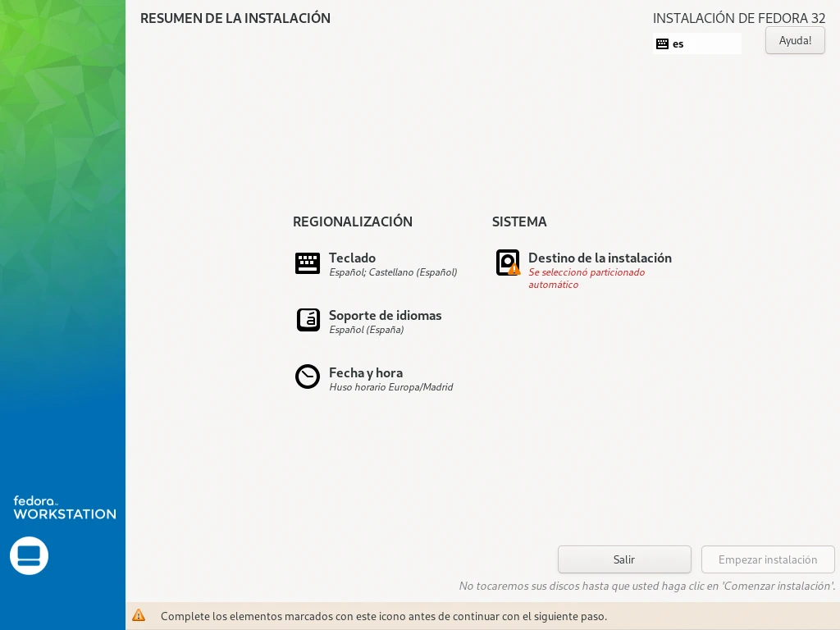Click the red 'particionado automático' warning text
The width and height of the screenshot is (840, 630).
coord(586,278)
